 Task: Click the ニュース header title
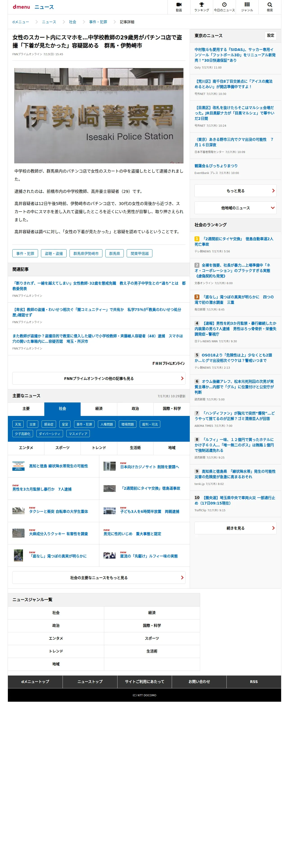[x=44, y=7]
